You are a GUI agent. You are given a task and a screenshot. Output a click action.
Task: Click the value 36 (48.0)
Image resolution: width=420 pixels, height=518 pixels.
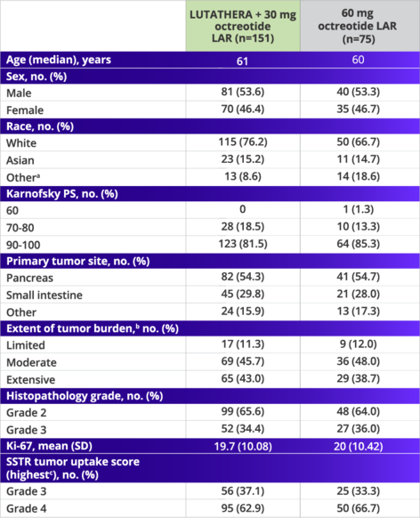click(x=359, y=361)
